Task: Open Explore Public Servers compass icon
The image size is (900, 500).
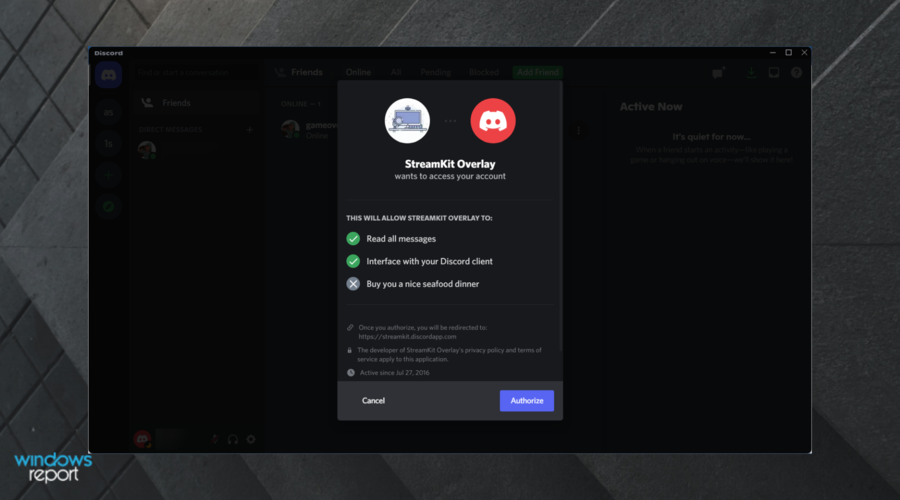Action: click(108, 206)
